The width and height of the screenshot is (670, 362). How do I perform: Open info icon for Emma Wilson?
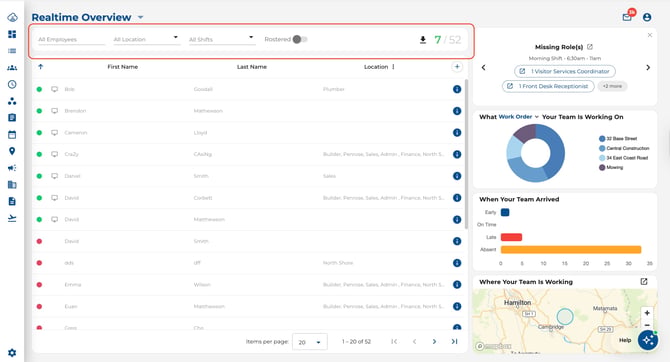457,284
